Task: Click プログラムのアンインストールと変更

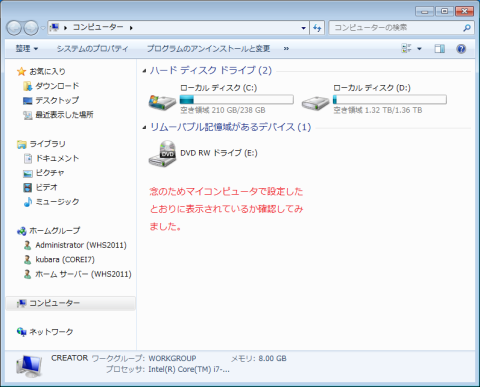Action: 208,49
